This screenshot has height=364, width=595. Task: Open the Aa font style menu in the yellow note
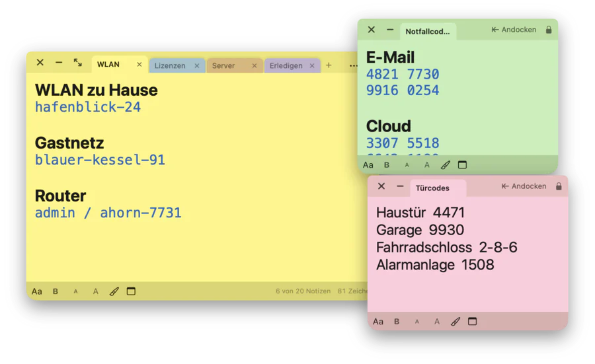37,291
